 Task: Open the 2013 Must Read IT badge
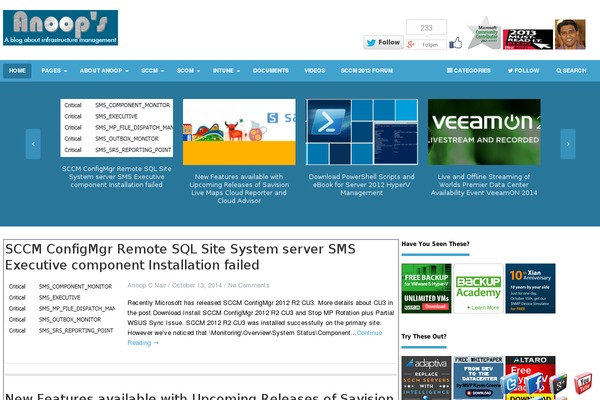[x=528, y=39]
